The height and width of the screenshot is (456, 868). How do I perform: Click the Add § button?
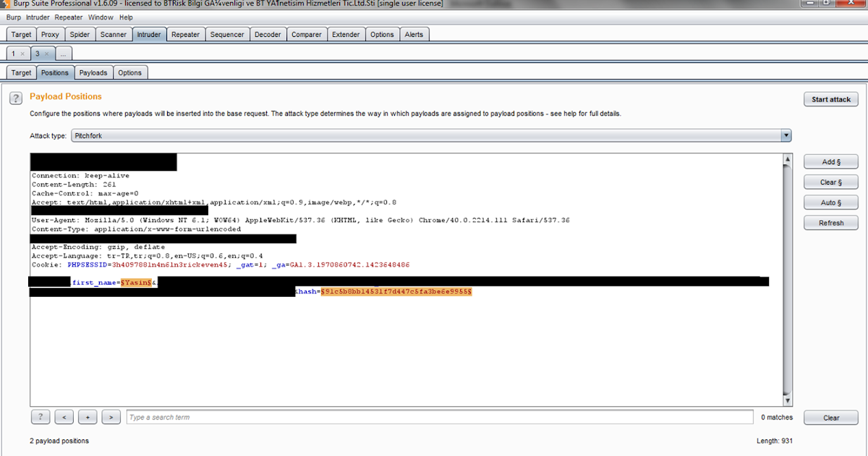pos(830,161)
